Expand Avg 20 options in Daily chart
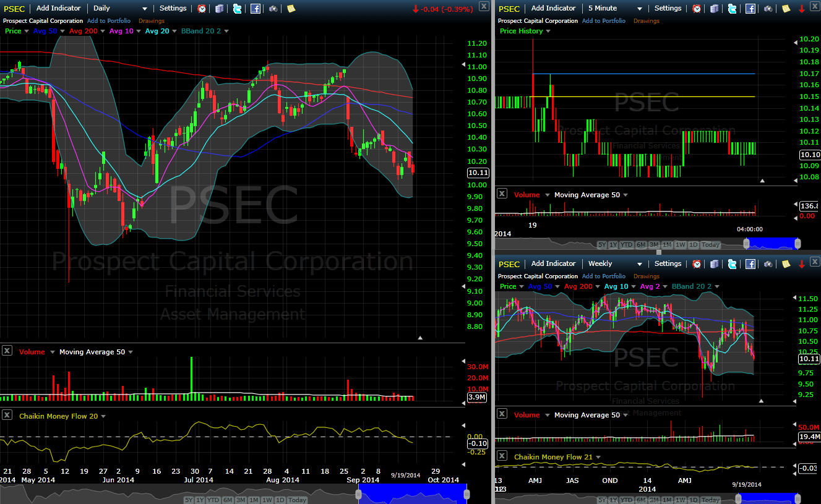Viewport: 821px width, 504px height. pos(174,32)
